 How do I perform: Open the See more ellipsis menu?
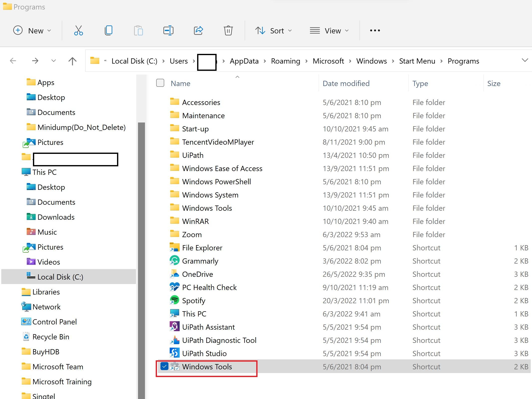(375, 30)
